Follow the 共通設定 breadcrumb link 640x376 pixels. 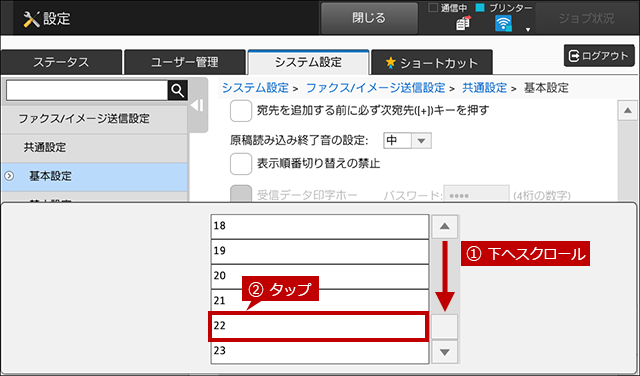pos(484,88)
